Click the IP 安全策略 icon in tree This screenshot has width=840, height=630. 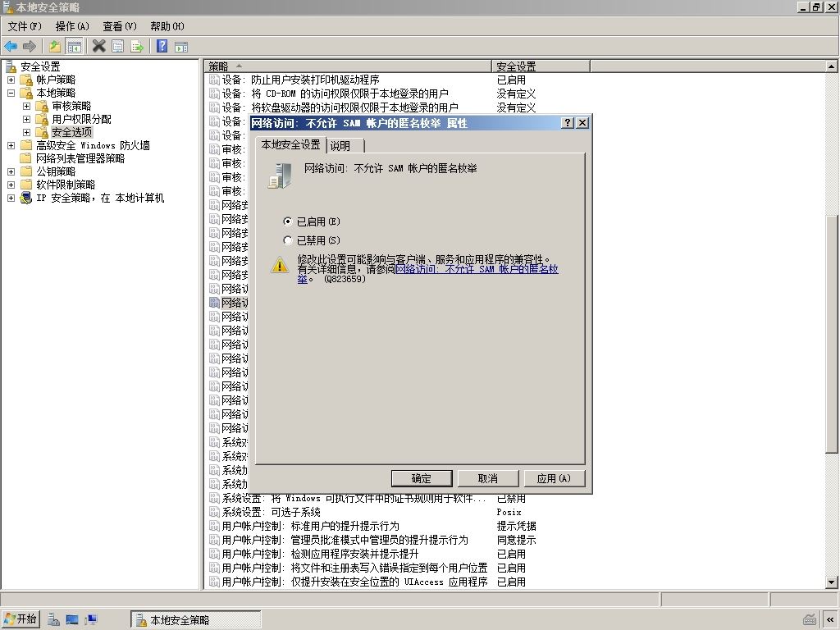click(26, 199)
